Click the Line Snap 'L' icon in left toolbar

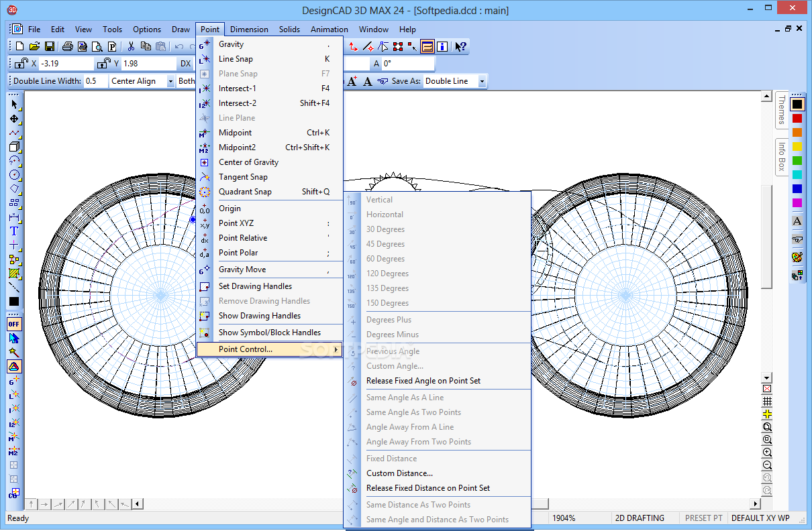pyautogui.click(x=14, y=395)
